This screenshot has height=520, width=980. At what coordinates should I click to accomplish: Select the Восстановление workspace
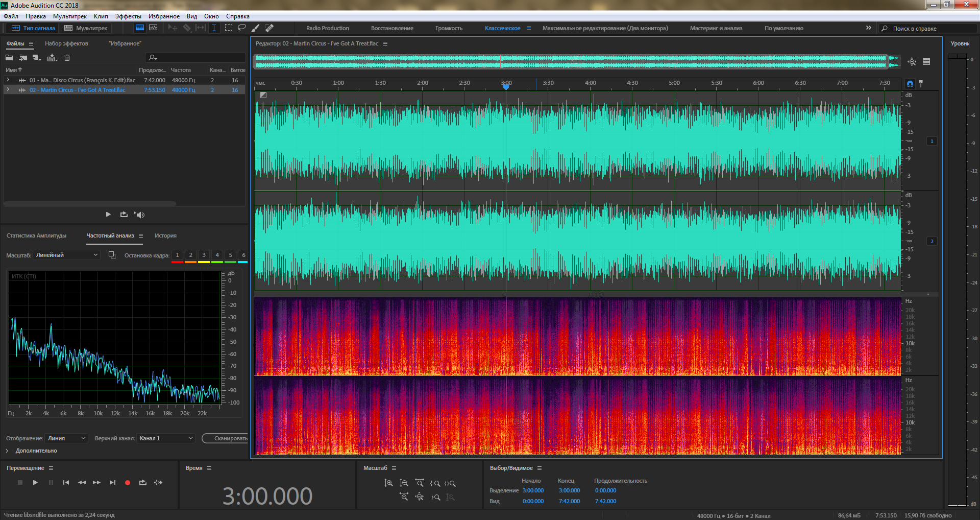(392, 28)
